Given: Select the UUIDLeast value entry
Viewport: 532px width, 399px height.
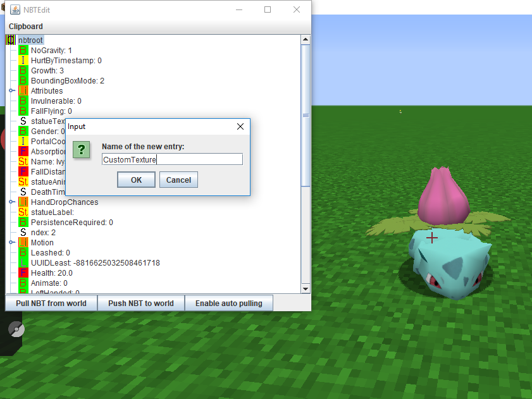Looking at the screenshot, I should [96, 262].
